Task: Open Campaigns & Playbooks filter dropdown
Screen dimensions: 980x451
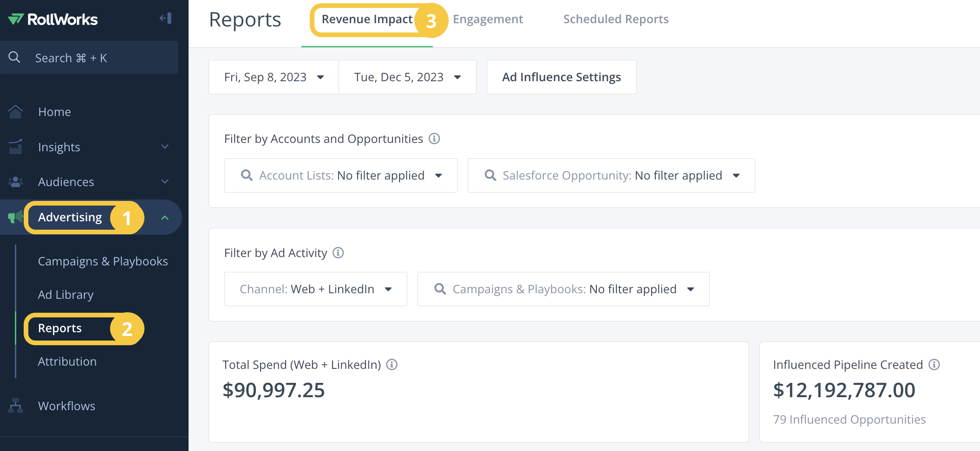Action: [x=563, y=289]
